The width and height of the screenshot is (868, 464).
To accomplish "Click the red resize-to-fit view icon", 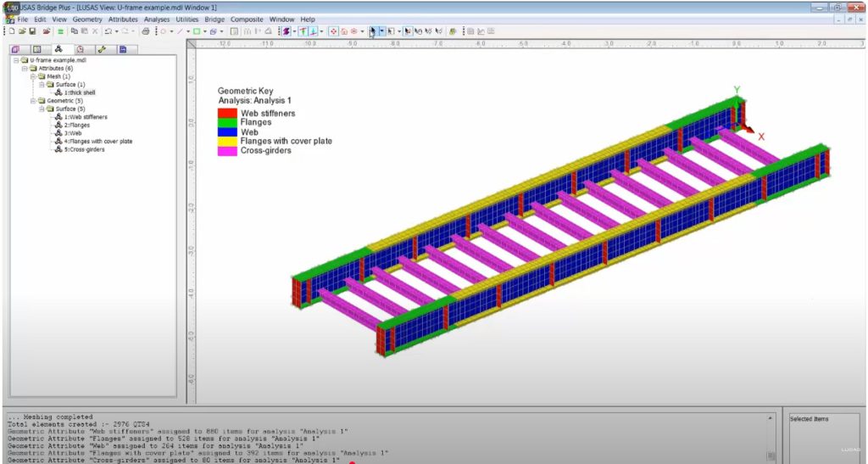I will [x=333, y=31].
